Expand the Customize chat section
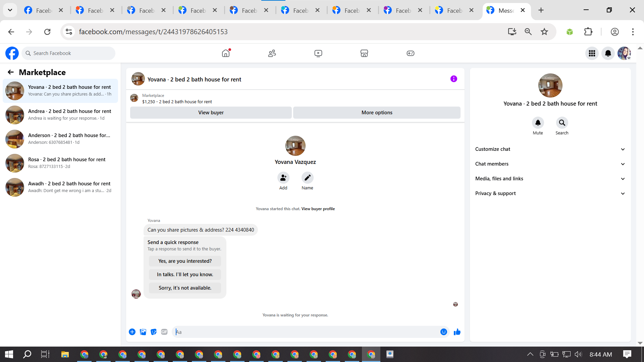644x362 pixels. click(x=550, y=149)
